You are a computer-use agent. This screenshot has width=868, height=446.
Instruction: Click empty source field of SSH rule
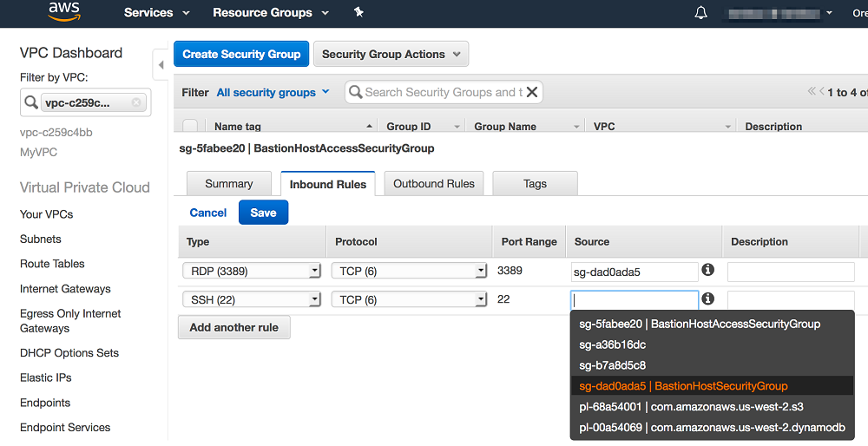[x=635, y=300]
